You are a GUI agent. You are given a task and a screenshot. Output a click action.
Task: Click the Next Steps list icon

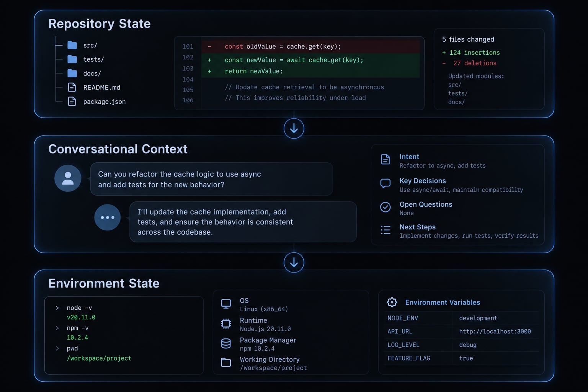pyautogui.click(x=385, y=230)
